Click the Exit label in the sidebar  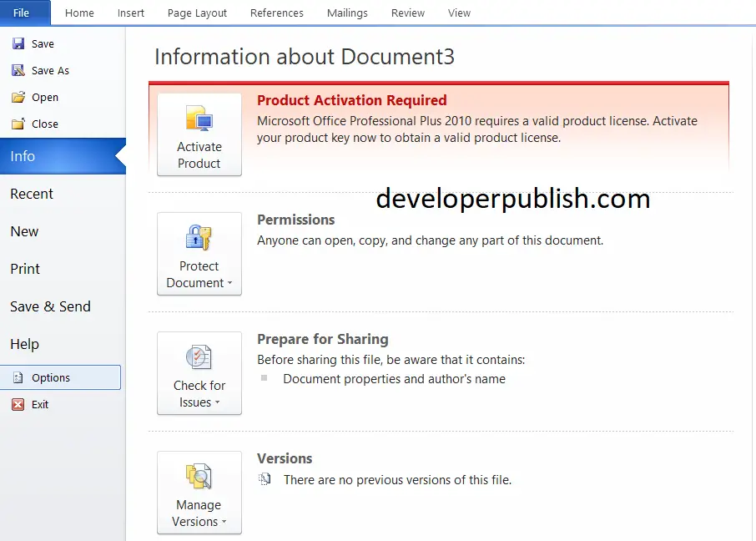click(x=40, y=404)
